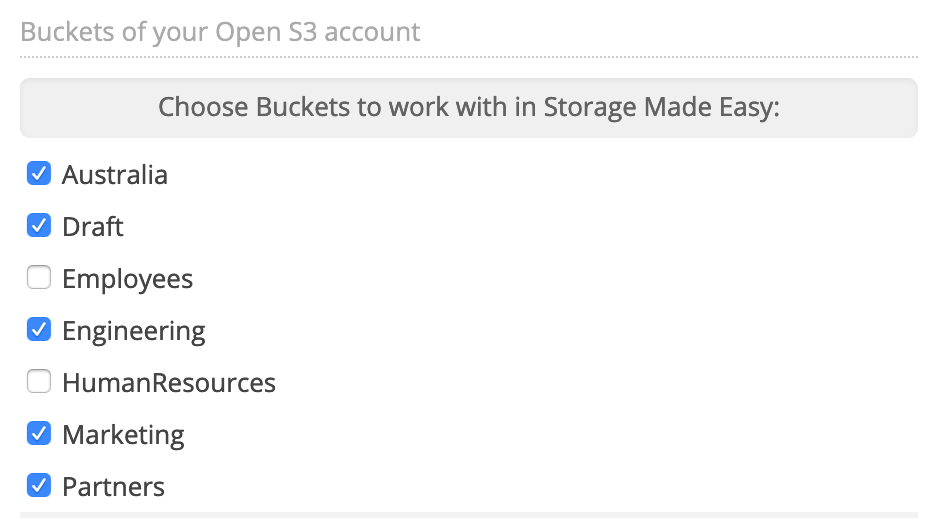The image size is (932, 518).
Task: Enable the Employees bucket checkbox
Action: 39,278
